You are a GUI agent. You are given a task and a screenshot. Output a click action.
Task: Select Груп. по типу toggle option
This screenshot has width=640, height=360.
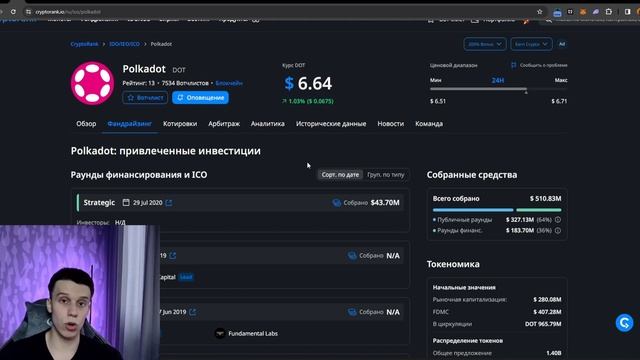pyautogui.click(x=386, y=175)
